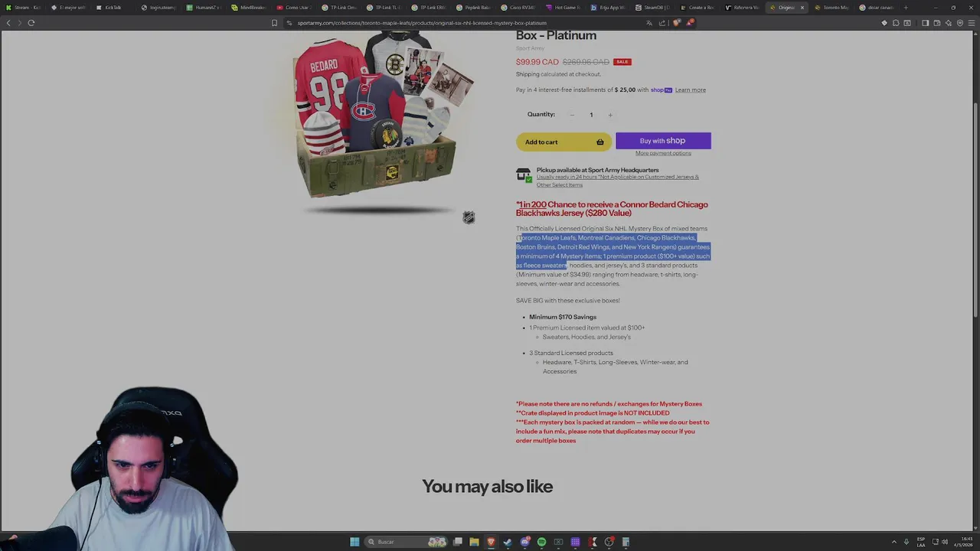Open the translate page icon in address bar

pyautogui.click(x=649, y=23)
